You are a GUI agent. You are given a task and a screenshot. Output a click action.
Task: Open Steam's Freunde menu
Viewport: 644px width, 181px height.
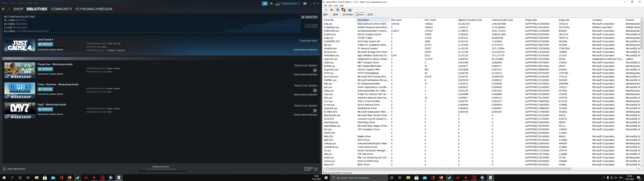21,3
